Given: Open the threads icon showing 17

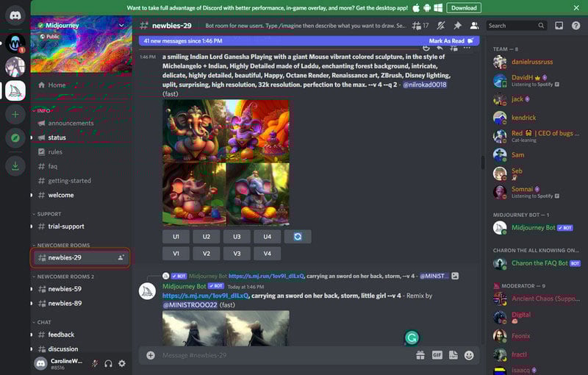Looking at the screenshot, I should click(x=420, y=26).
